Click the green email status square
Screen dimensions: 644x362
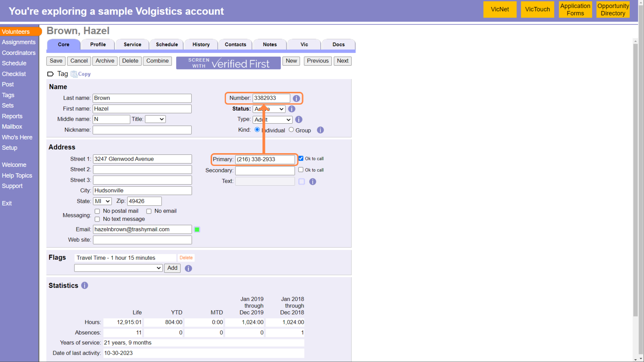tap(197, 230)
